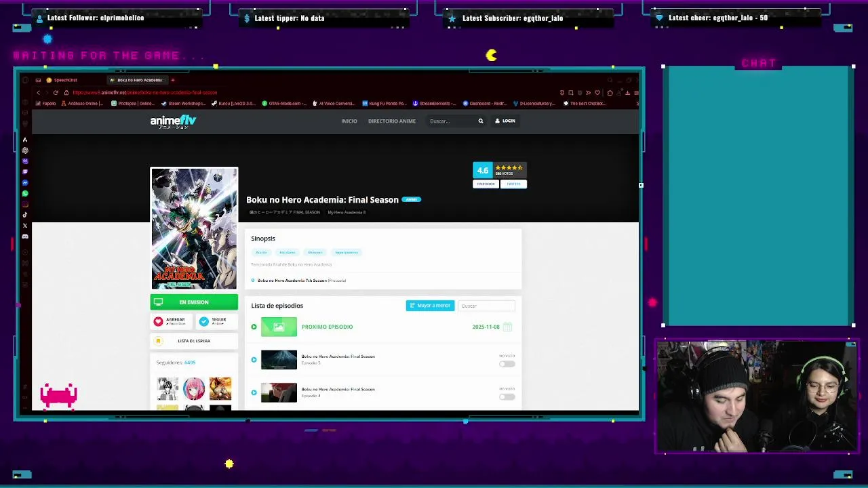Open the StreamElements bookmark
The height and width of the screenshot is (488, 868).
coord(434,104)
